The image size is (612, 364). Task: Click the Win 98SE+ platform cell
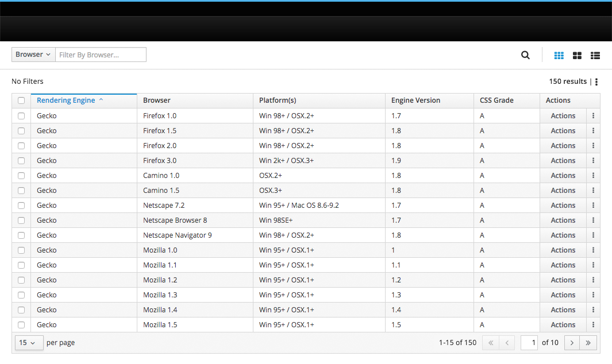[320, 220]
